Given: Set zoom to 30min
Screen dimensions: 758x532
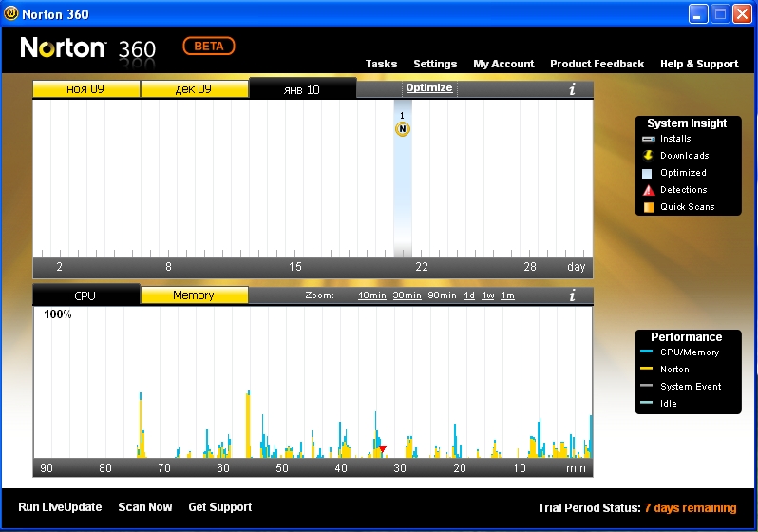Looking at the screenshot, I should pyautogui.click(x=407, y=295).
